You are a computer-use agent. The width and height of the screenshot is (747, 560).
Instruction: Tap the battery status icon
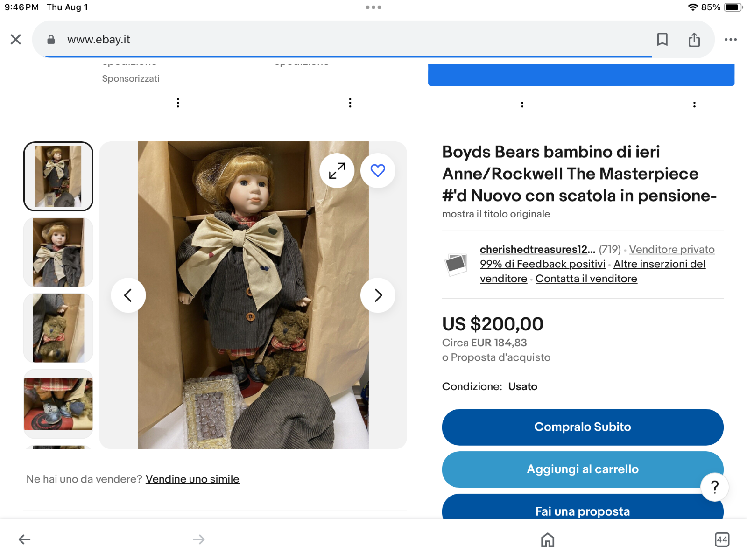(733, 7)
